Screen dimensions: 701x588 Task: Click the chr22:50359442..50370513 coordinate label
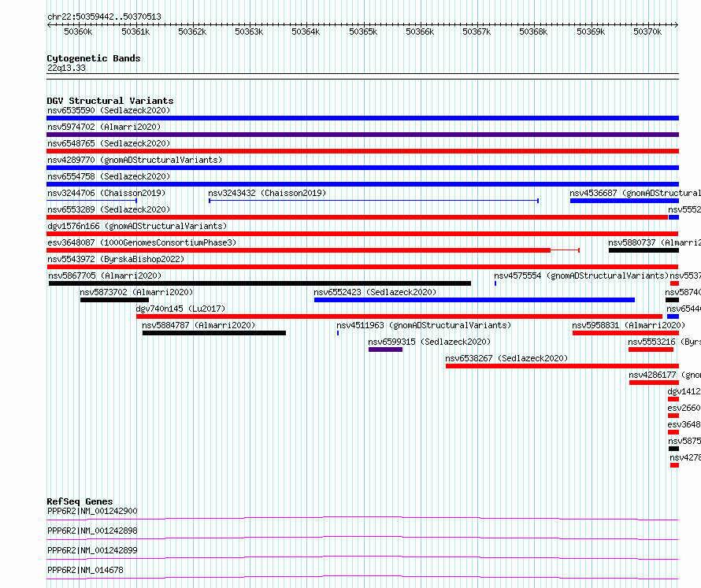104,17
